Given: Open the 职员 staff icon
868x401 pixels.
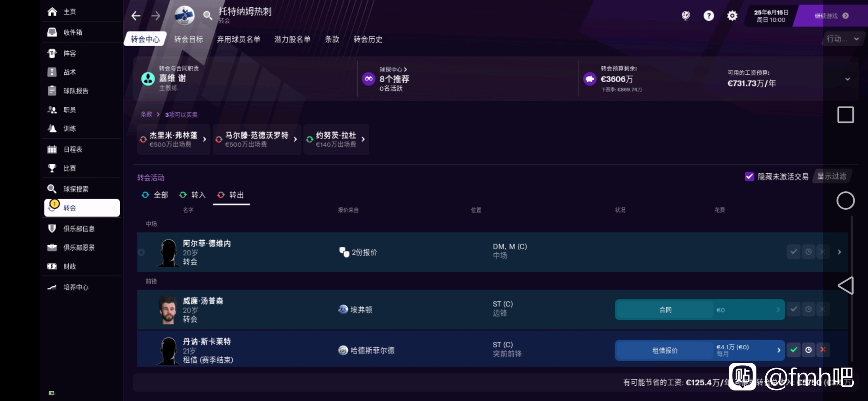Looking at the screenshot, I should point(52,110).
